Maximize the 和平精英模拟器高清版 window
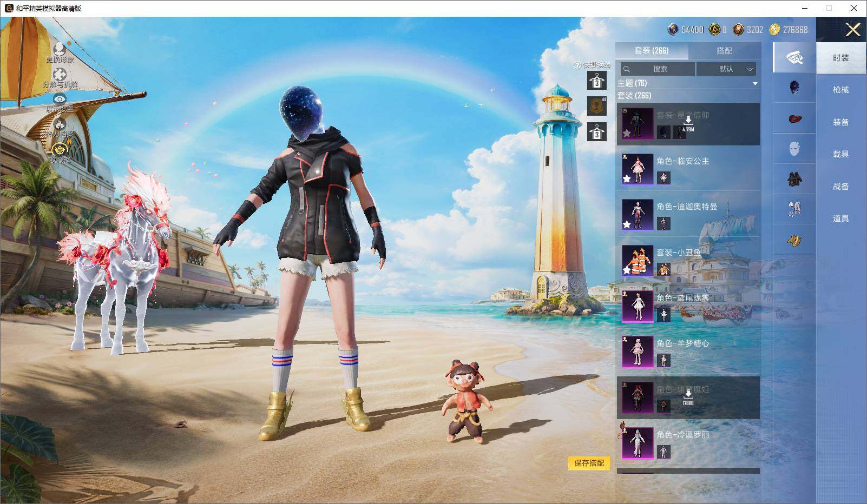 (x=829, y=8)
